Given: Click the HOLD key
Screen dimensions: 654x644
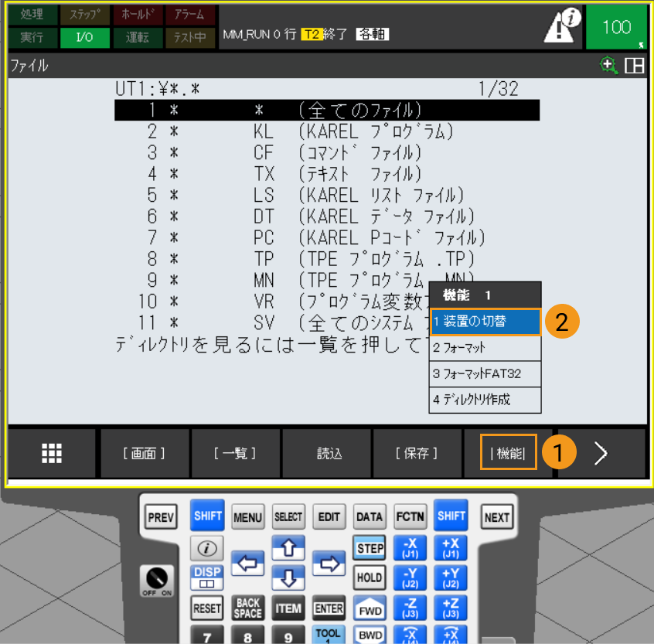Looking at the screenshot, I should [x=370, y=578].
